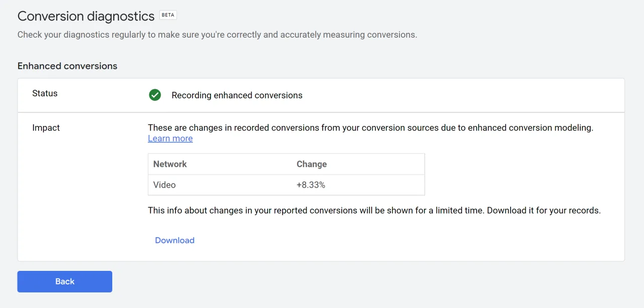
Task: Click the Recording enhanced conversions status text
Action: [x=237, y=95]
